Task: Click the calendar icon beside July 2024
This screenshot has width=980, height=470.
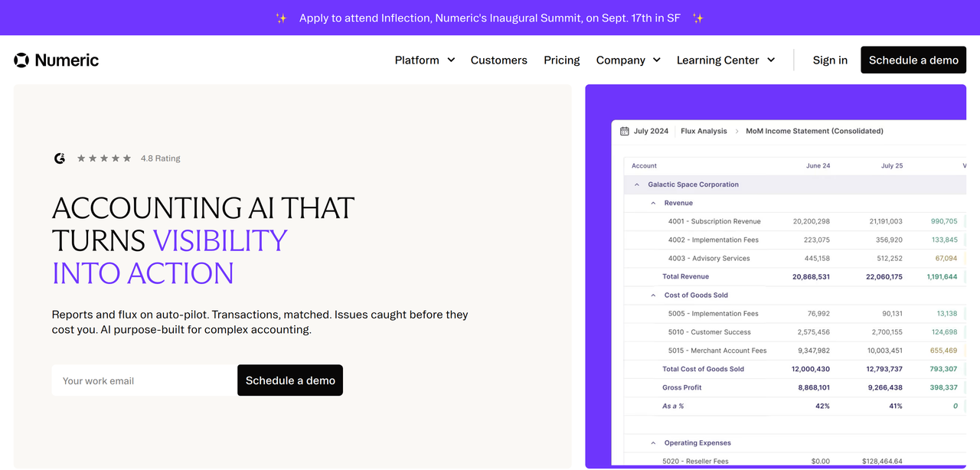Action: click(x=624, y=131)
